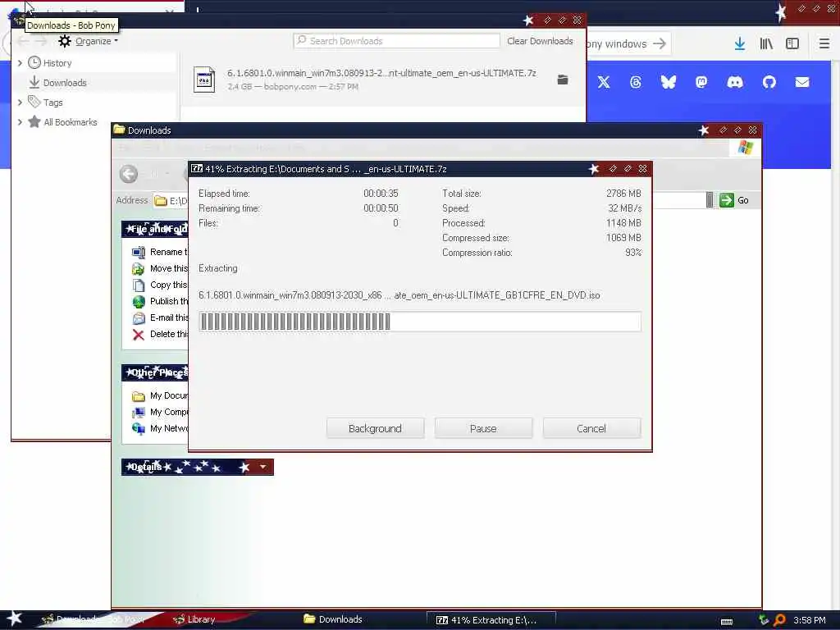Expand the Details panel chevron

(x=262, y=467)
